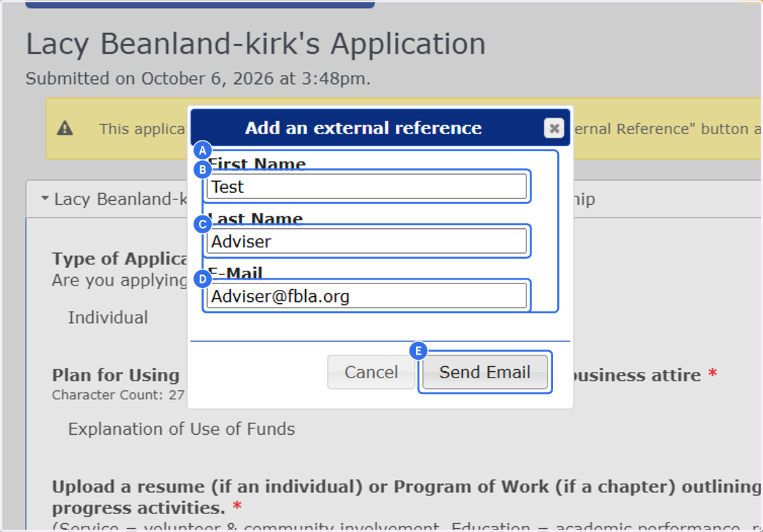Cancel adding the external reference

click(x=371, y=372)
